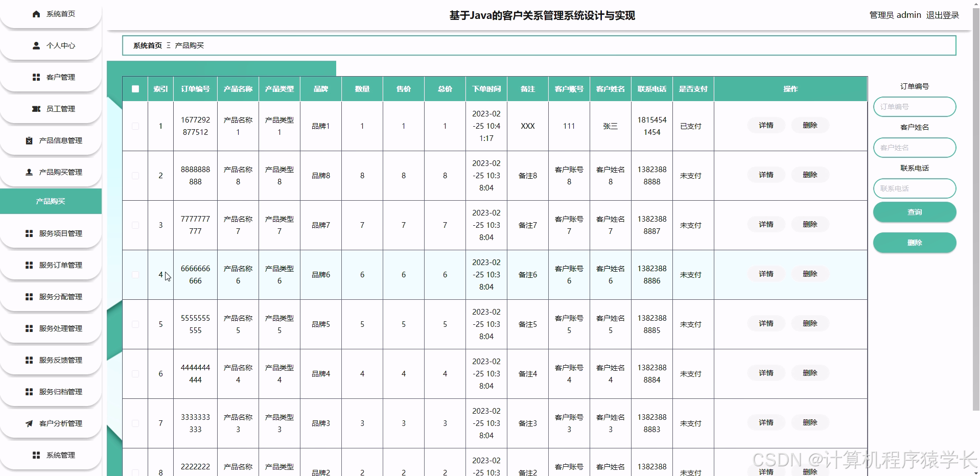Click 退出登录 to log out
The height and width of the screenshot is (476, 980).
[x=943, y=15]
